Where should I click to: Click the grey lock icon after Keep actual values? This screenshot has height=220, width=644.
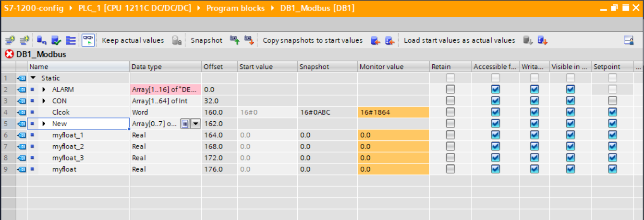177,40
